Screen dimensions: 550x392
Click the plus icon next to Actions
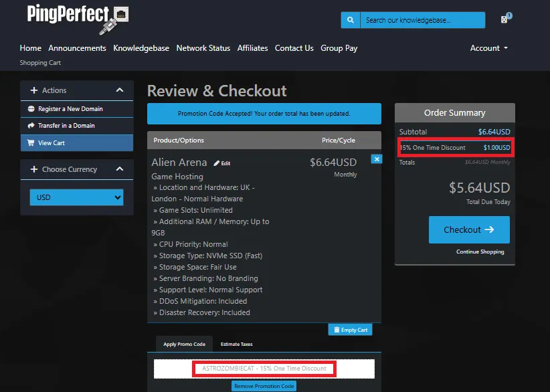[x=34, y=90]
